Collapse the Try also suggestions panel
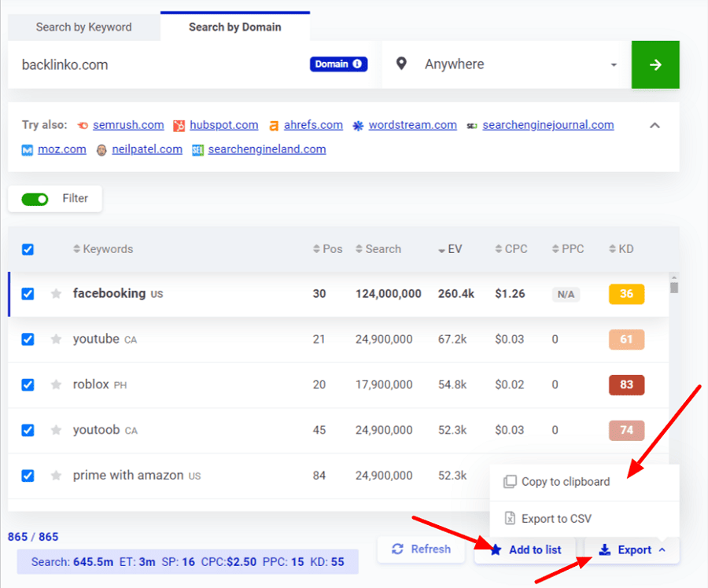The height and width of the screenshot is (588, 708). [655, 126]
